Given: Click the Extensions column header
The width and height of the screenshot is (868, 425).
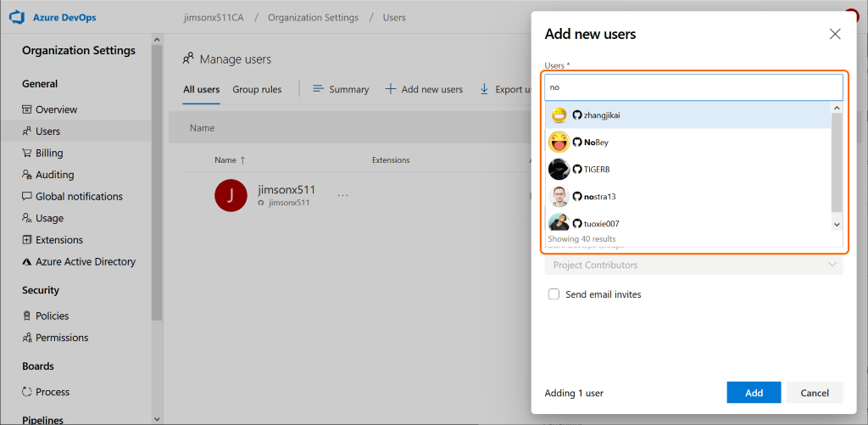Looking at the screenshot, I should pyautogui.click(x=391, y=160).
